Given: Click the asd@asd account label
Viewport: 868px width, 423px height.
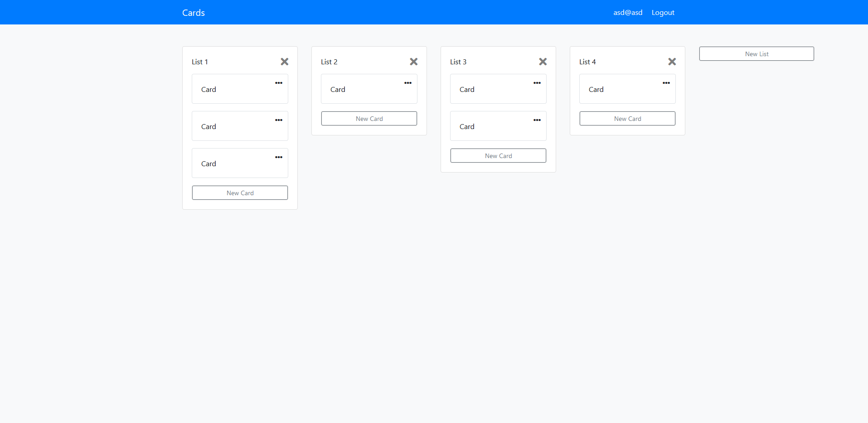Looking at the screenshot, I should [627, 12].
